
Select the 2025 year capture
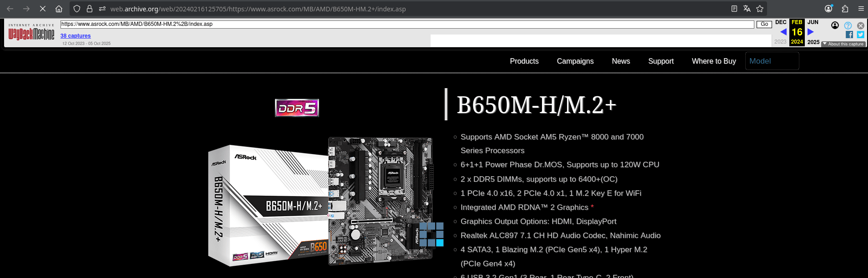[x=813, y=42]
